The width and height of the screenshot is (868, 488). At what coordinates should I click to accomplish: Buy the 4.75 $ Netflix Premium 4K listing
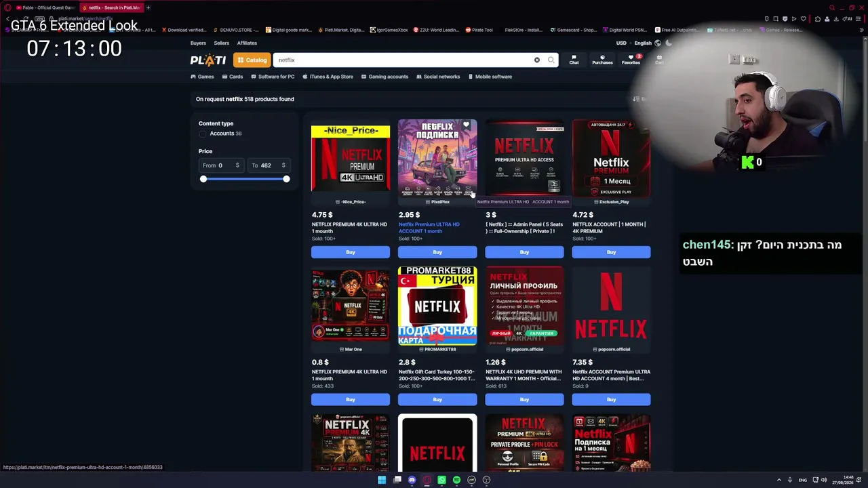[x=351, y=252]
